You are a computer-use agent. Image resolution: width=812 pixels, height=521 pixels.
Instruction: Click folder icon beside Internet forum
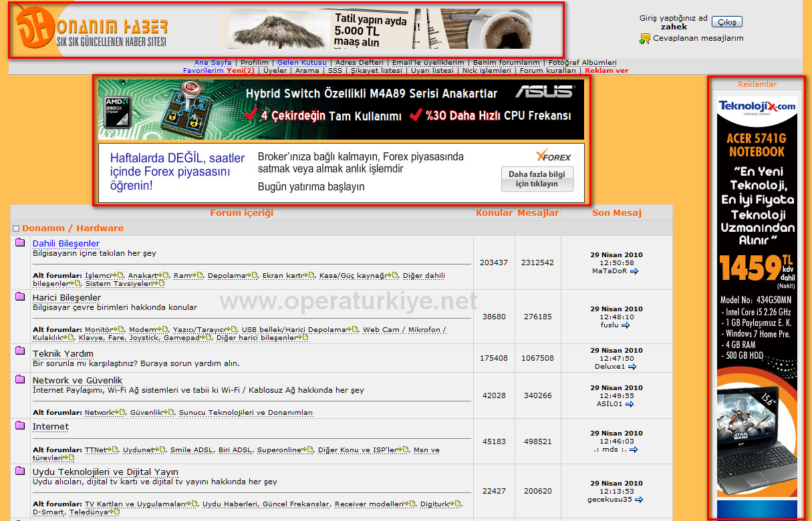(20, 425)
